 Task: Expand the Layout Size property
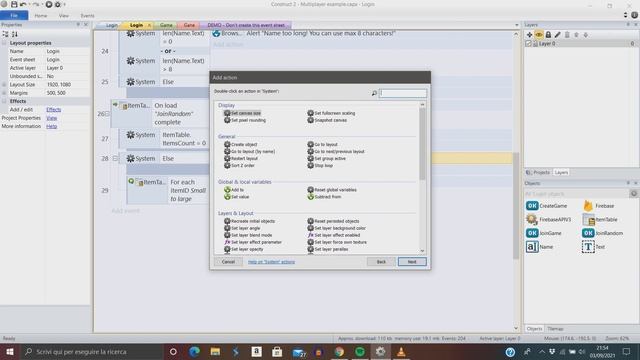pos(4,84)
